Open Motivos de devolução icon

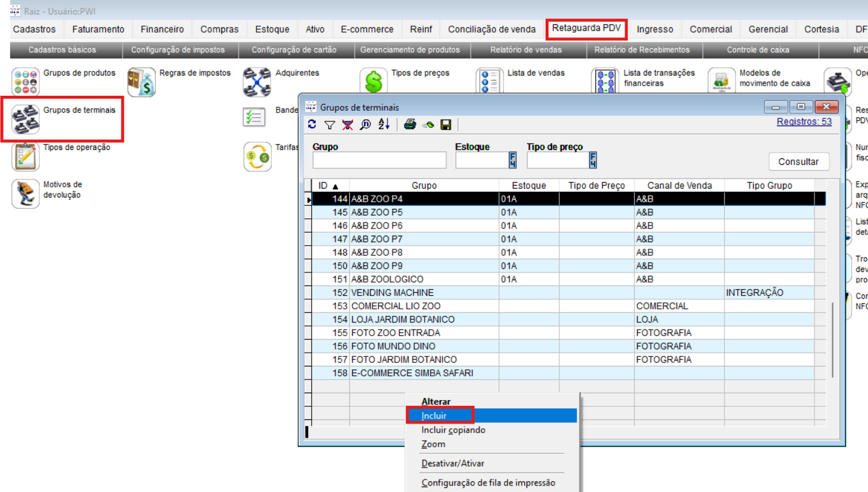[x=26, y=193]
